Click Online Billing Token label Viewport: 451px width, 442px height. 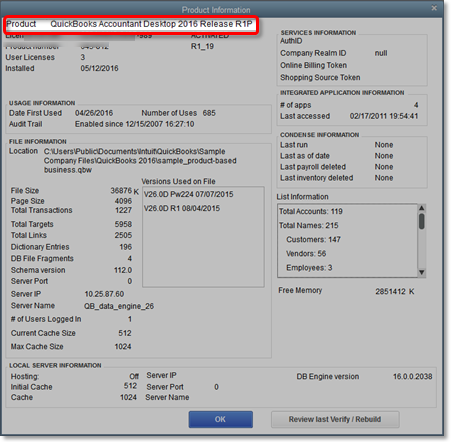313,65
